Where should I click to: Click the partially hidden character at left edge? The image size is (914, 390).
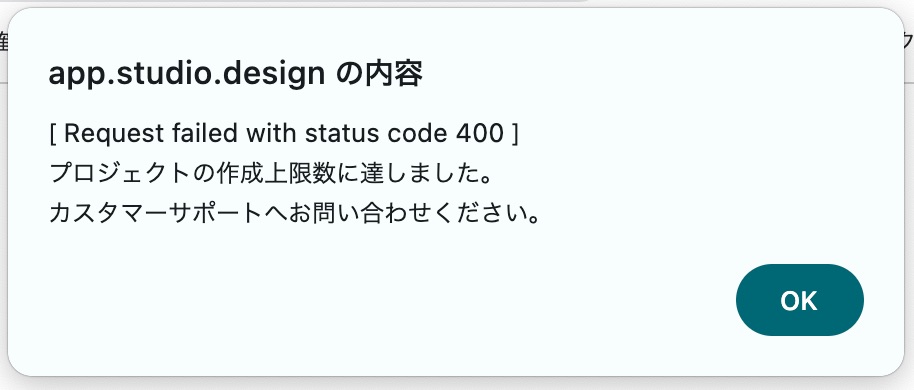[3, 42]
